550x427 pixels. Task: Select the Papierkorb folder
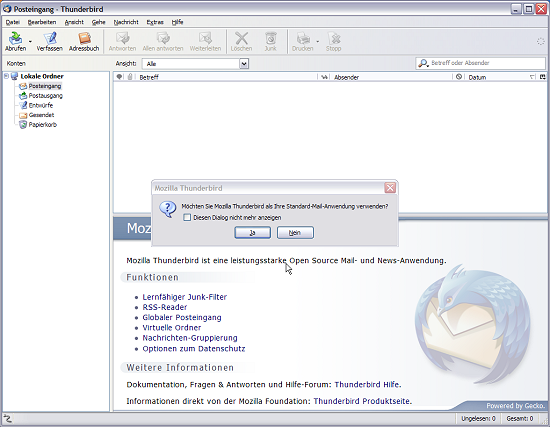42,125
